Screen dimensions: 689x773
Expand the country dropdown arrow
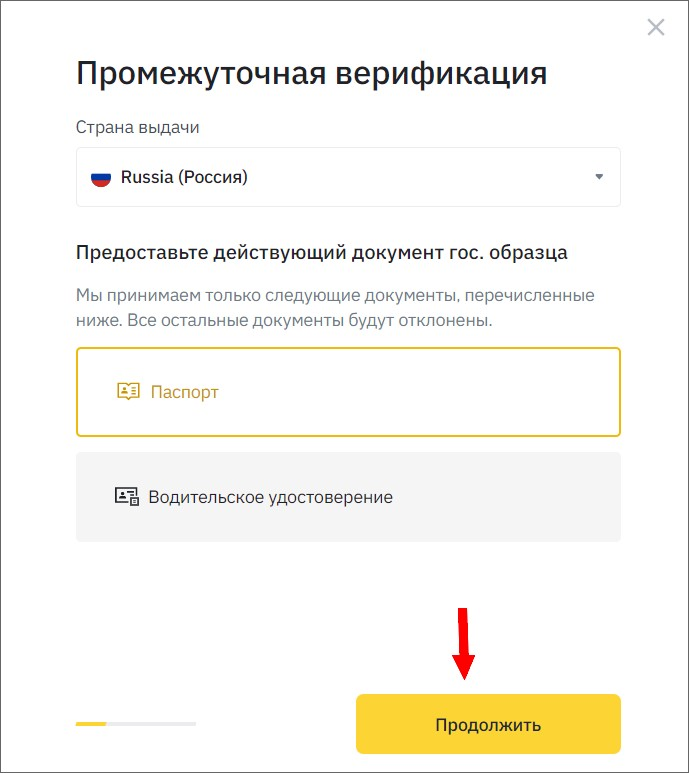599,176
